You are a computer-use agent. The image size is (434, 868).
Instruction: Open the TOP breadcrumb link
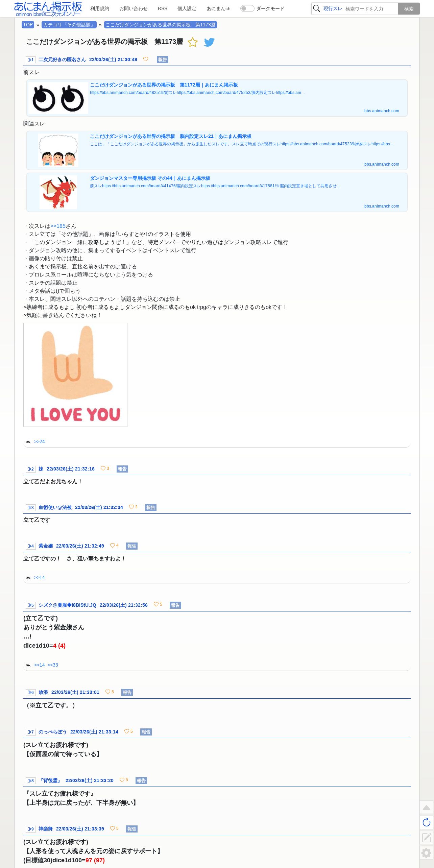28,25
